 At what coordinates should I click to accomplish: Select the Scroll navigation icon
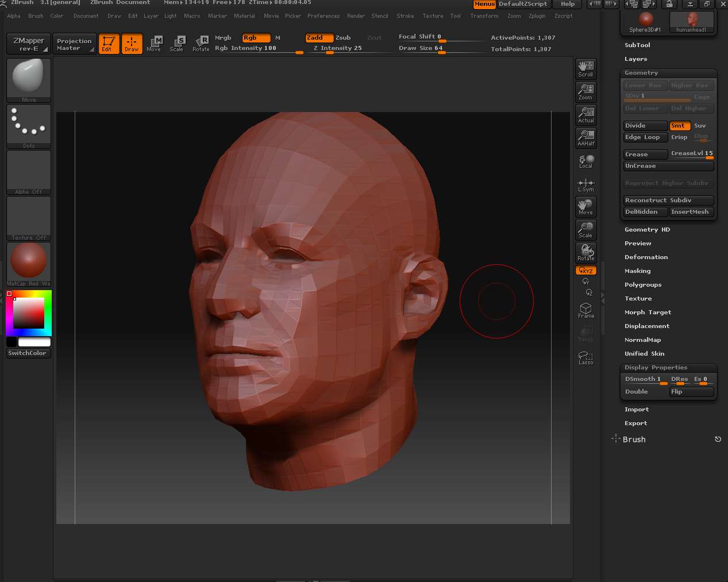tap(586, 68)
